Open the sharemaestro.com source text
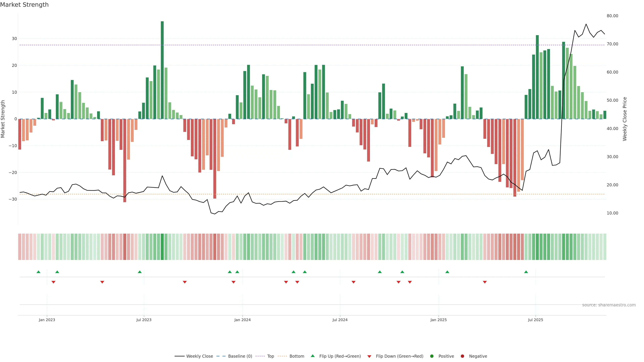The width and height of the screenshot is (644, 362). 609,305
